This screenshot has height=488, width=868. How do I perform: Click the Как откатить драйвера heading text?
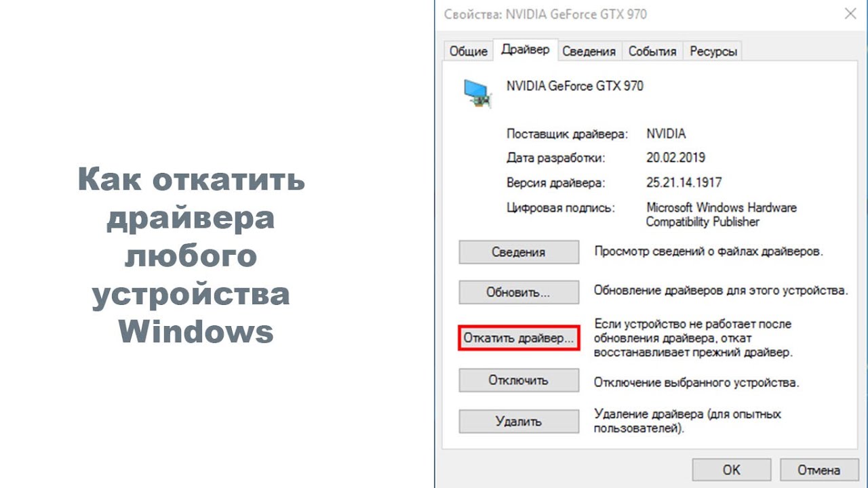[x=192, y=257]
